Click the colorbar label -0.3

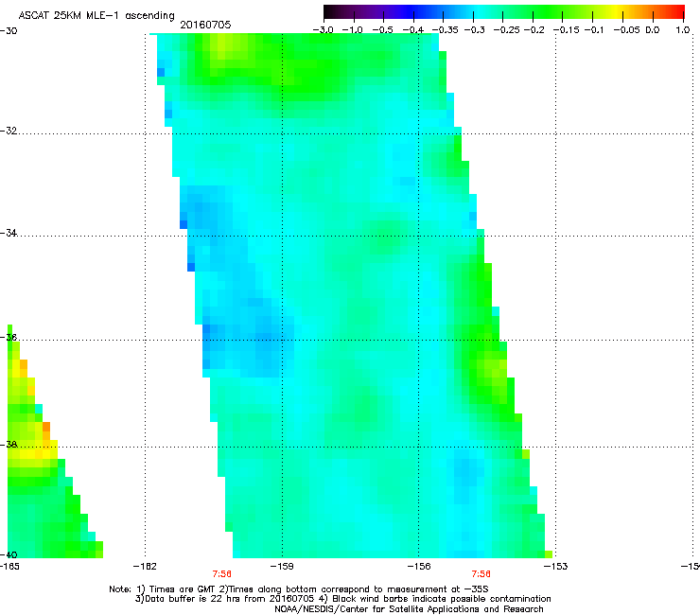(474, 30)
